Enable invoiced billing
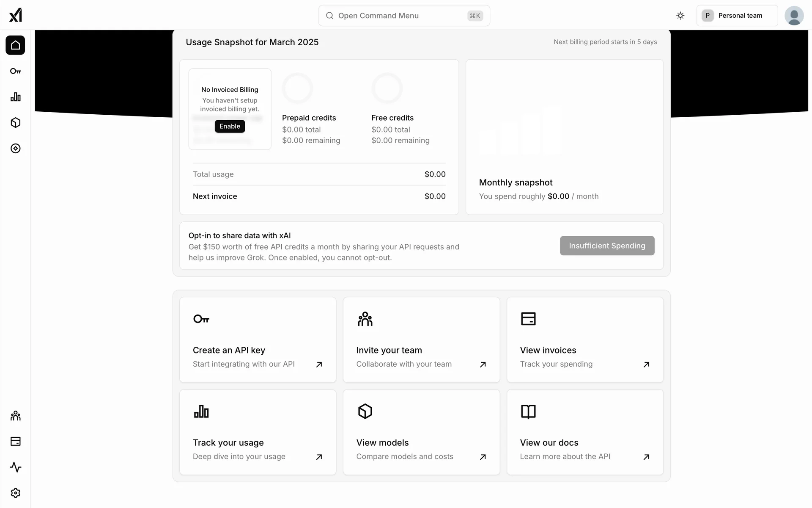Viewport: 812px width, 508px height. tap(230, 126)
